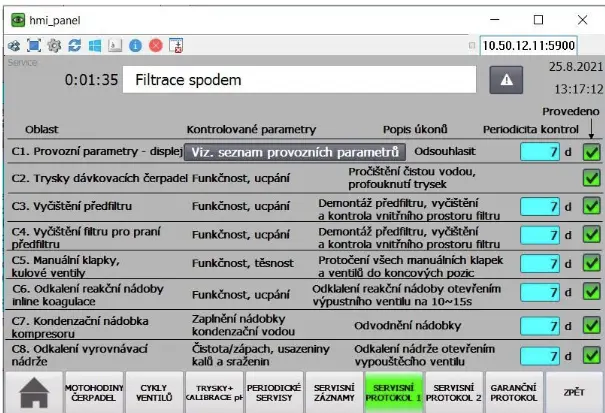Click Pročištění čistou vodou description text
605x413 pixels.
(x=412, y=178)
